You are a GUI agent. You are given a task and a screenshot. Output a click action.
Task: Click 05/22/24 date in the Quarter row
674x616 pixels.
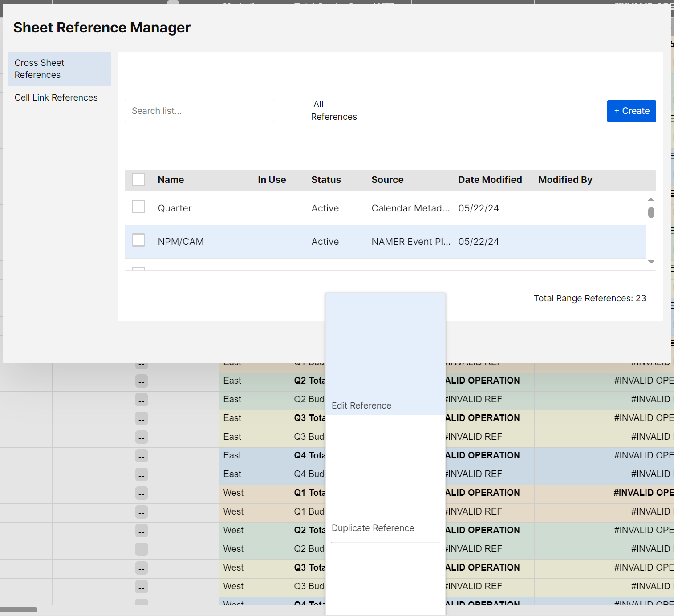click(479, 208)
